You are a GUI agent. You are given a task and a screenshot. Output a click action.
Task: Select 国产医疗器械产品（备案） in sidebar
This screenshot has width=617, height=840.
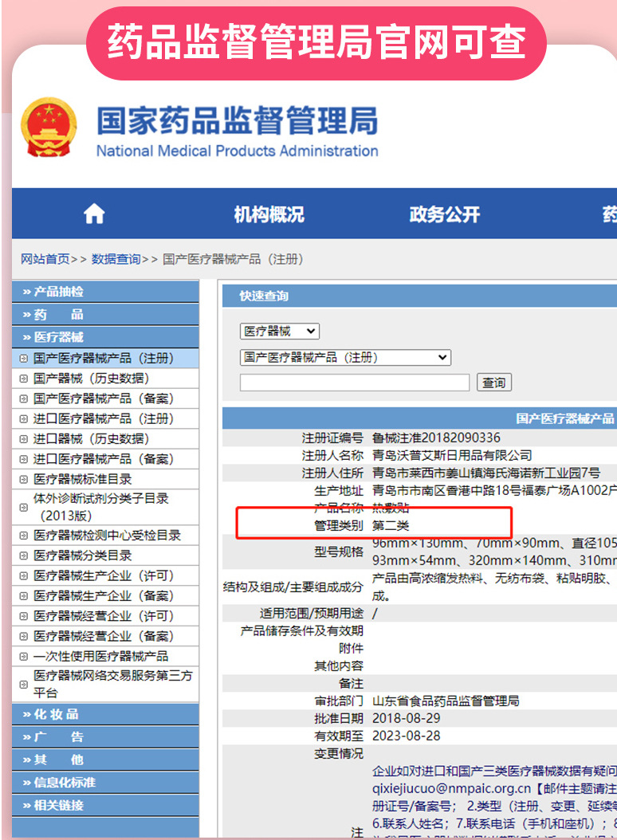(x=104, y=398)
